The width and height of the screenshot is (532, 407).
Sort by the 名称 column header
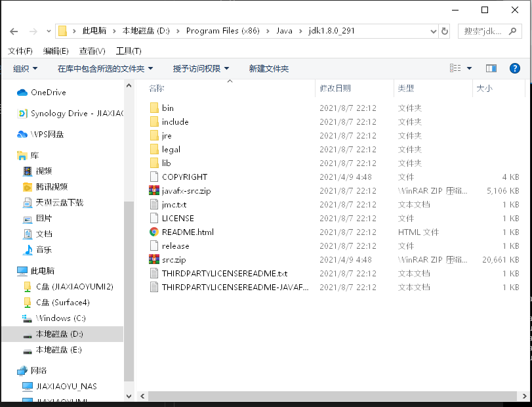click(x=156, y=88)
